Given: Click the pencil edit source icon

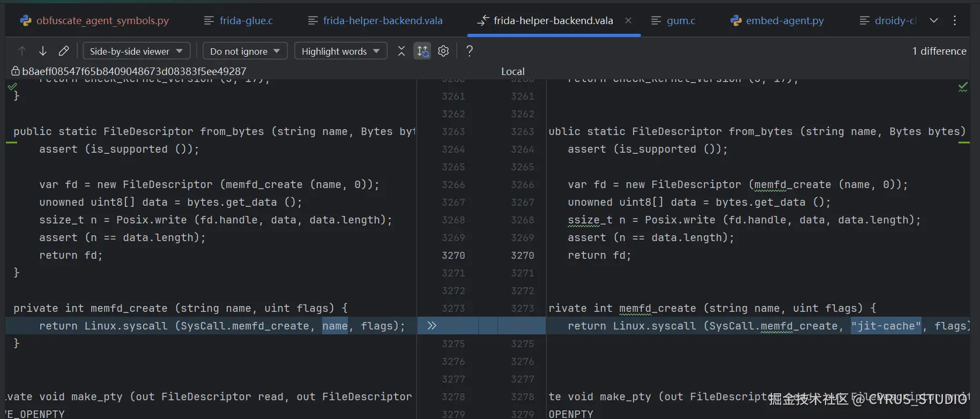Looking at the screenshot, I should pyautogui.click(x=64, y=51).
